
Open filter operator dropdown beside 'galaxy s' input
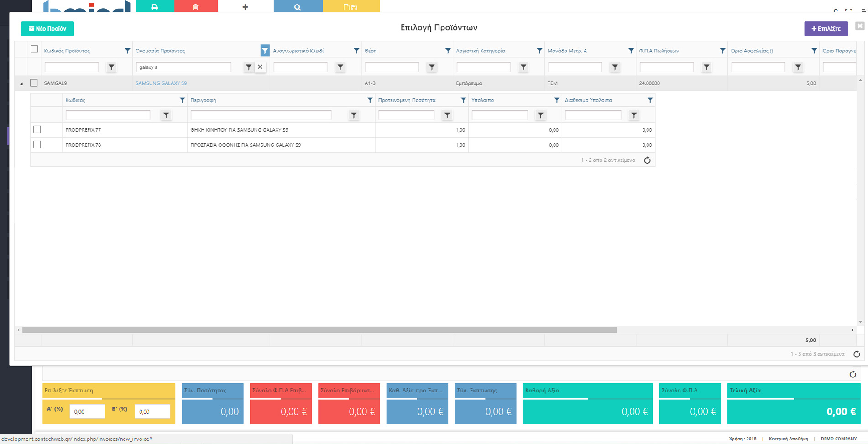[x=249, y=67]
